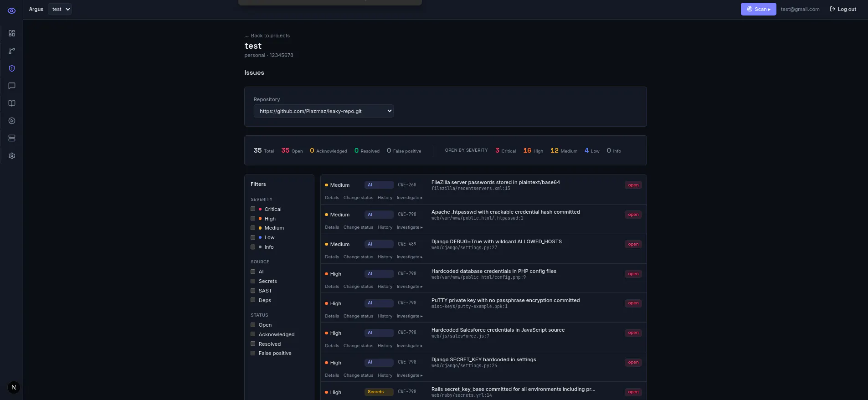Screen dimensions: 868x400
Task: Click the test@gmail.com account label
Action: (x=800, y=9)
